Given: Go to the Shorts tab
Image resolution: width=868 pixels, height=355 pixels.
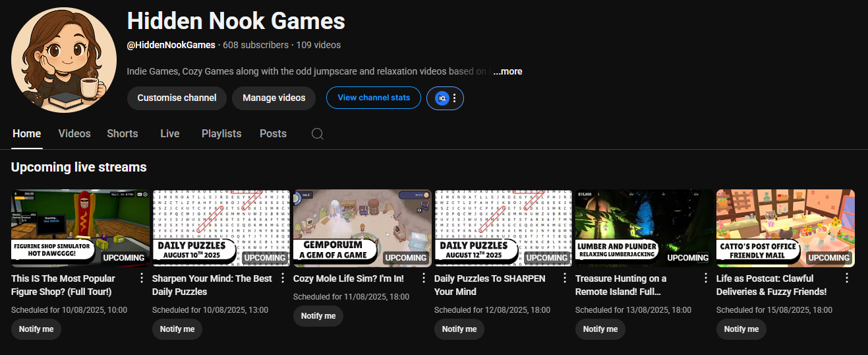Looking at the screenshot, I should pos(123,133).
